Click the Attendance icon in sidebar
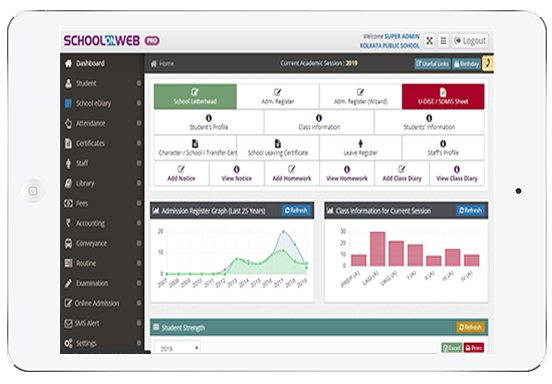This screenshot has width=552, height=384. click(x=68, y=123)
